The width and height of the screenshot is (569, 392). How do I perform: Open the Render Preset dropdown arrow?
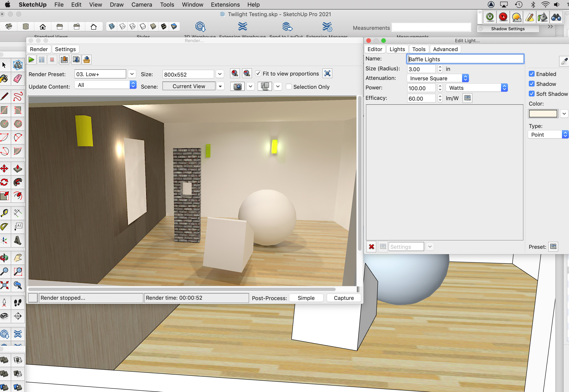pos(132,74)
